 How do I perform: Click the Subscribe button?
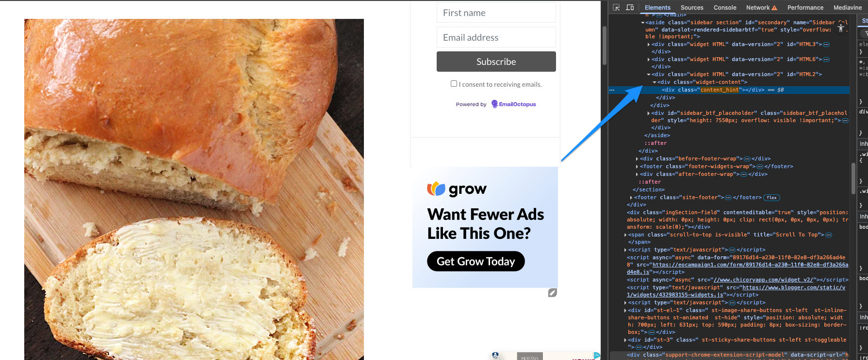pyautogui.click(x=496, y=62)
